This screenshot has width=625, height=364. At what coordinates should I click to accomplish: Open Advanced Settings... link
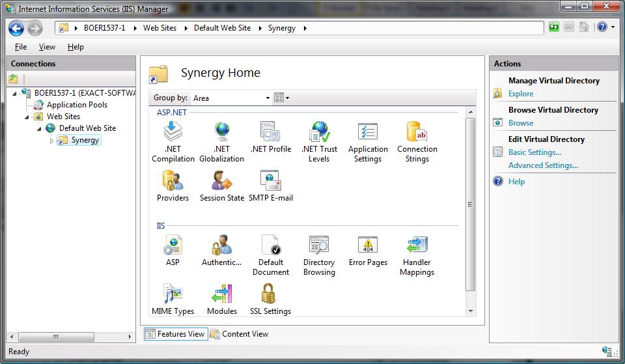click(x=543, y=165)
